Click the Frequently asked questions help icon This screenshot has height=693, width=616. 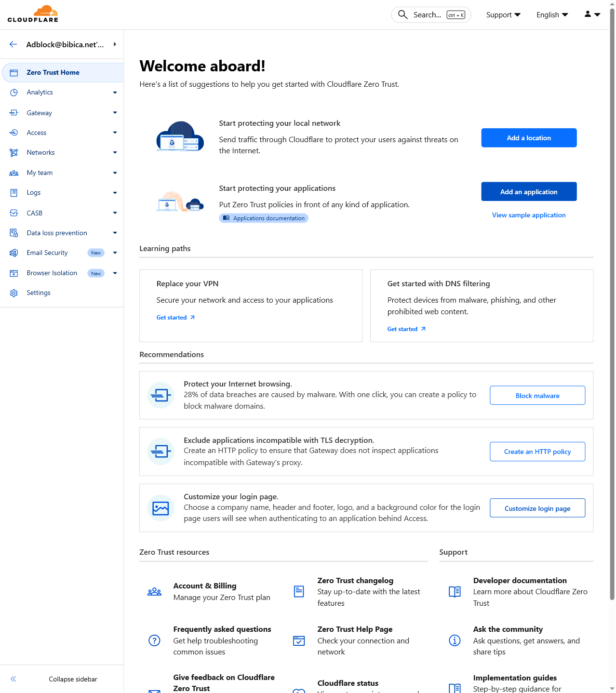coord(154,640)
